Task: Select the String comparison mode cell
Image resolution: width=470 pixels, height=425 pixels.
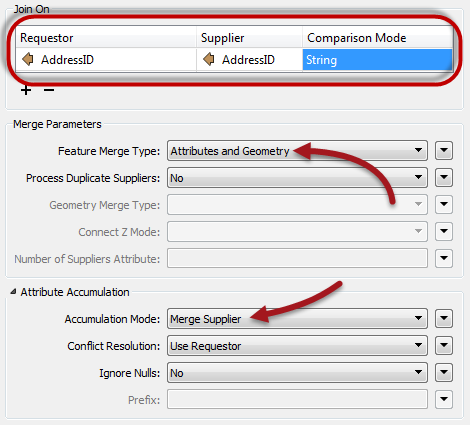Action: [377, 60]
